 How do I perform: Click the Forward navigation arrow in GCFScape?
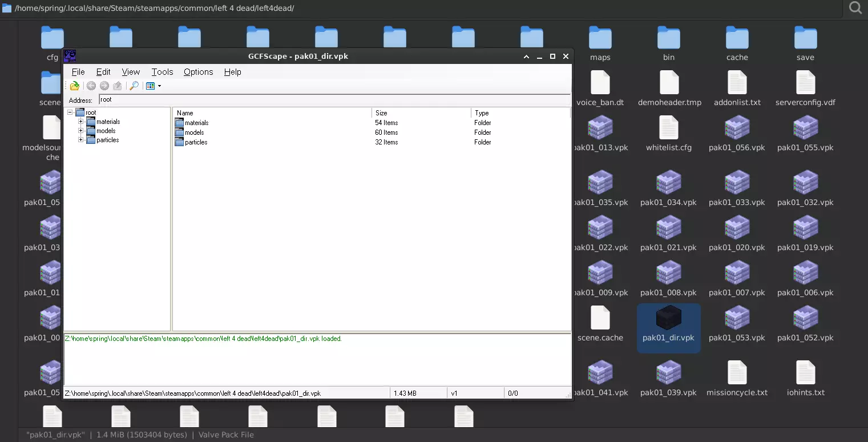[104, 86]
